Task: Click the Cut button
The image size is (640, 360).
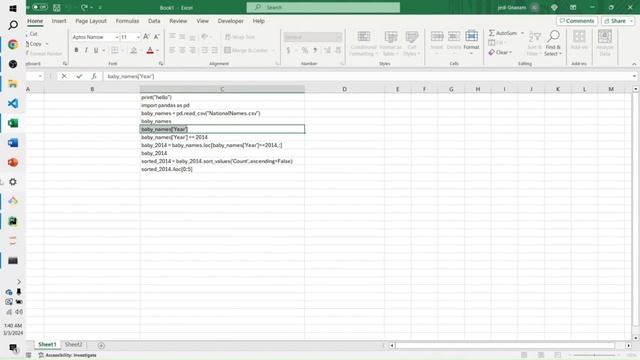Action: click(x=33, y=34)
